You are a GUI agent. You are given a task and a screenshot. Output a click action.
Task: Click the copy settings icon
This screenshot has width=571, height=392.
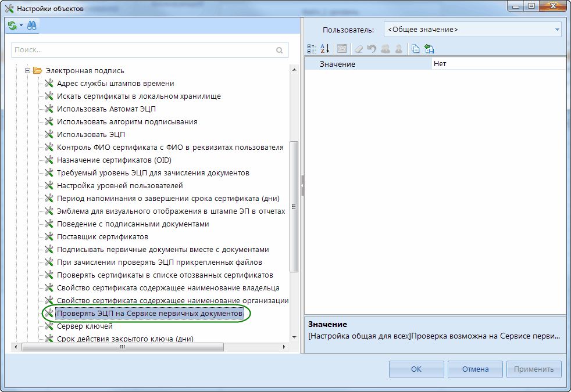pyautogui.click(x=415, y=49)
